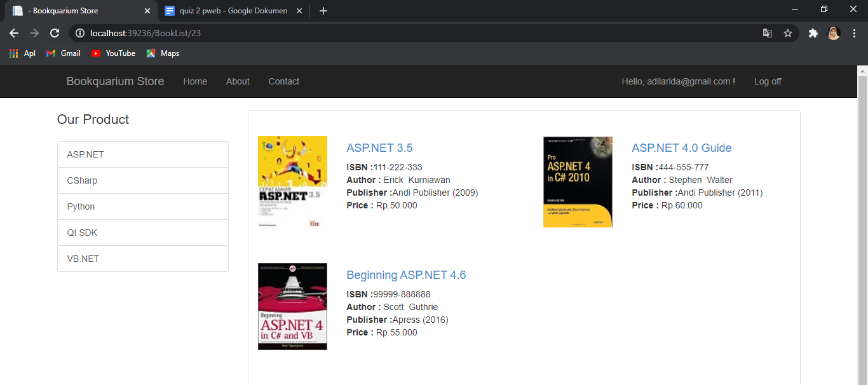Select ASP.NET category
This screenshot has width=868, height=385.
point(143,154)
